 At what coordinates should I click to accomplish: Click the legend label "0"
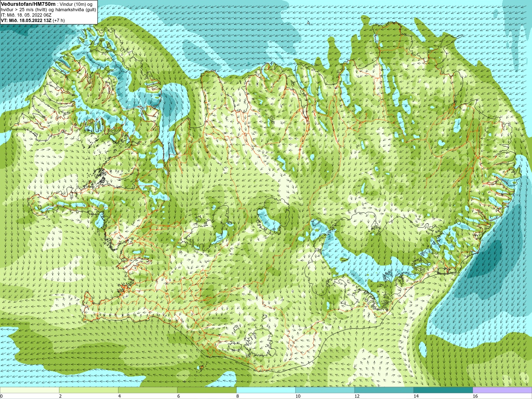pos(1,396)
